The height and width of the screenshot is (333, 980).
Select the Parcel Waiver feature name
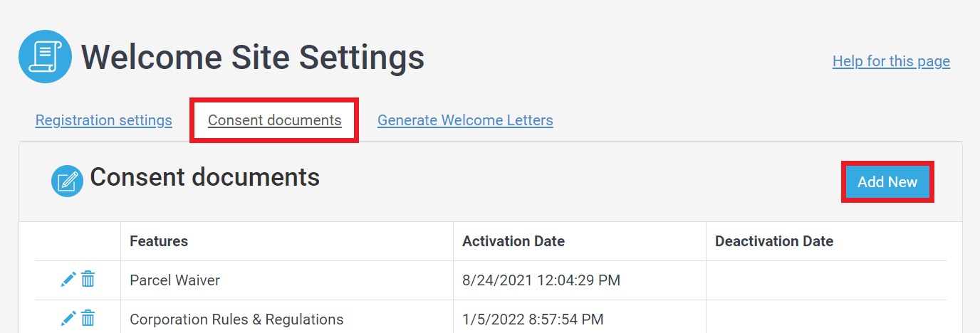[x=175, y=280]
